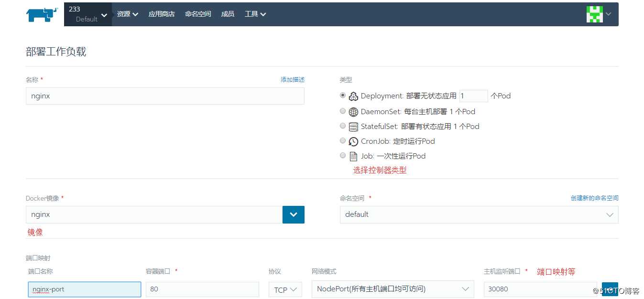The height and width of the screenshot is (299, 644).
Task: Expand the 工具 menu
Action: pos(255,14)
